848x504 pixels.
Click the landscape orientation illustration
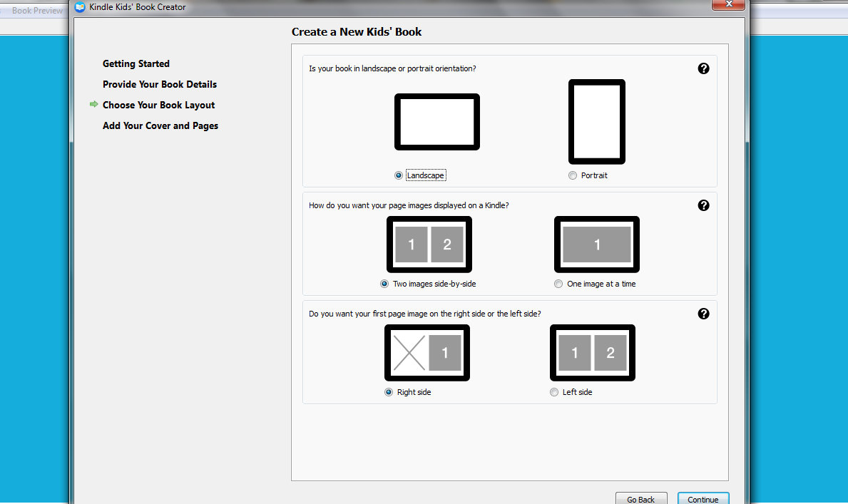pos(437,122)
